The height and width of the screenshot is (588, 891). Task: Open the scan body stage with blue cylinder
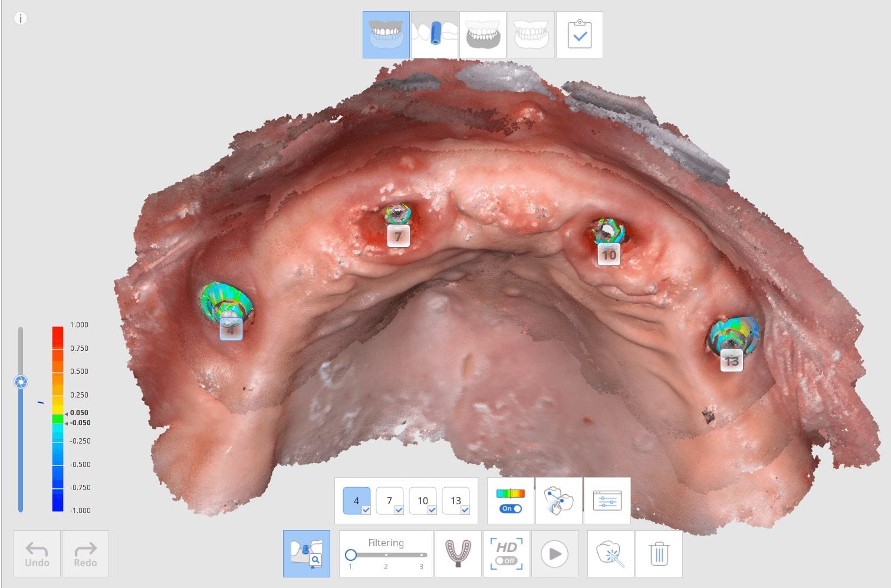coord(435,35)
